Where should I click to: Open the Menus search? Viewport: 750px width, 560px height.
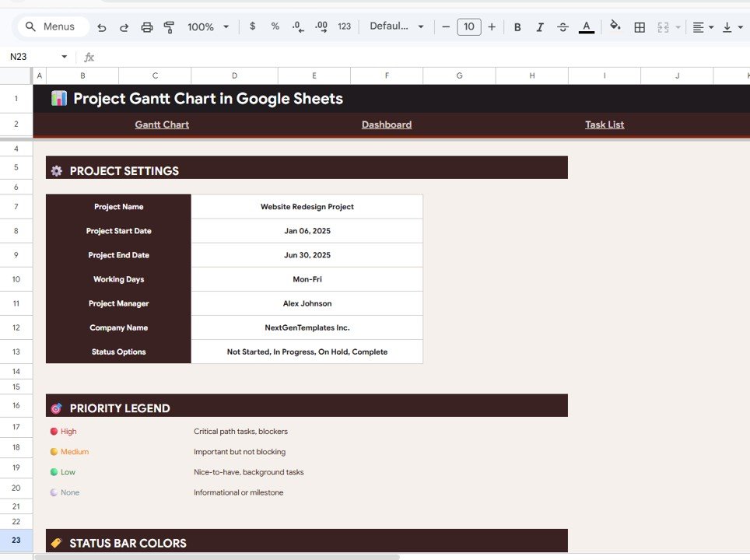tap(52, 26)
